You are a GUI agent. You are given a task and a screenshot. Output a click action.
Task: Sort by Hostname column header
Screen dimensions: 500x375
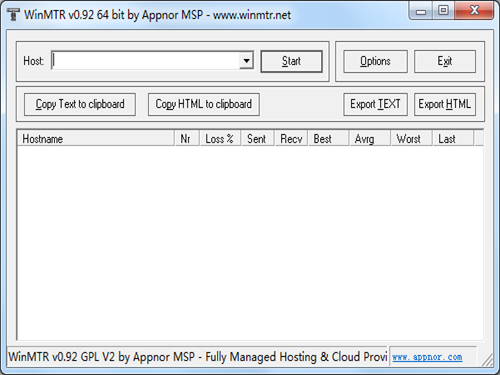coord(96,139)
